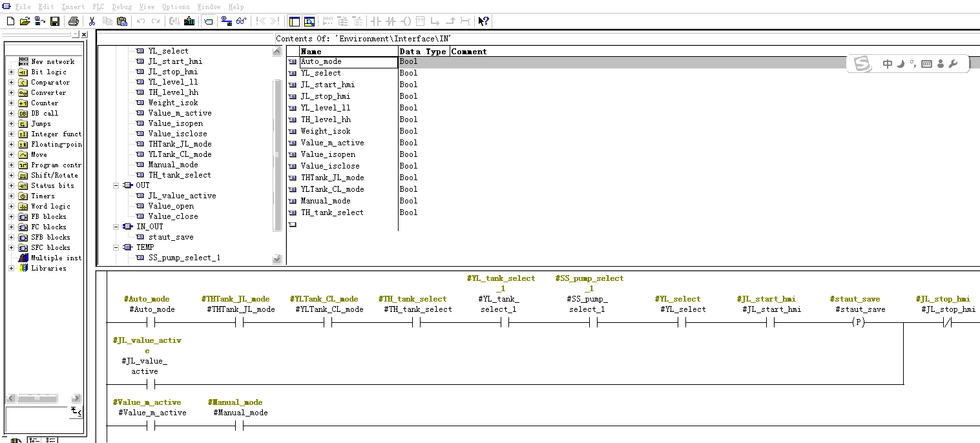Close the program elements catalog panel
Viewport: 980px width, 443px height.
(x=84, y=34)
